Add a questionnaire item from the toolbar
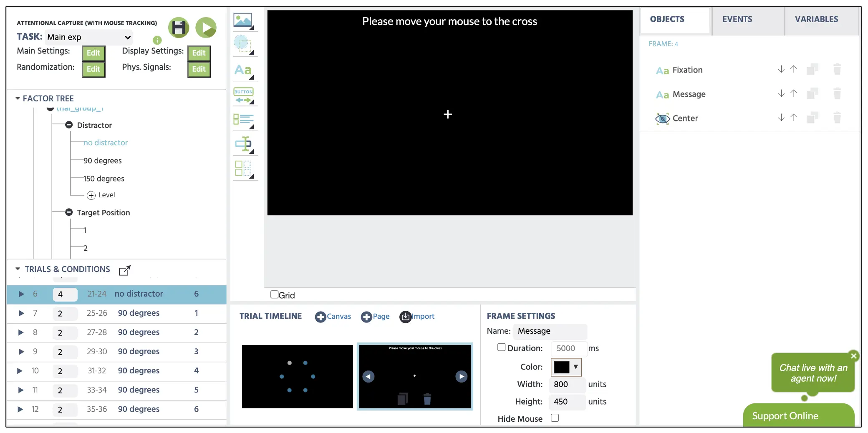The image size is (868, 433). [244, 121]
